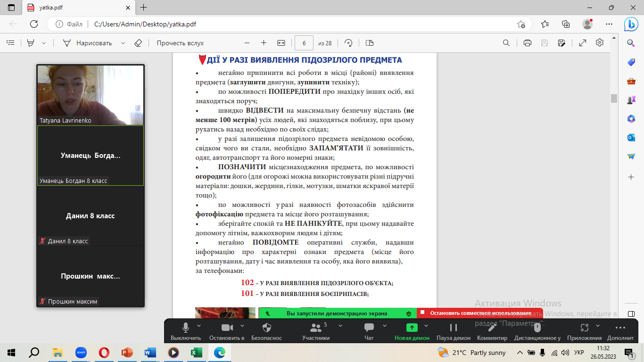Screen dimensions: 644x362
Task: Open Word from the taskbar
Action: point(150,352)
